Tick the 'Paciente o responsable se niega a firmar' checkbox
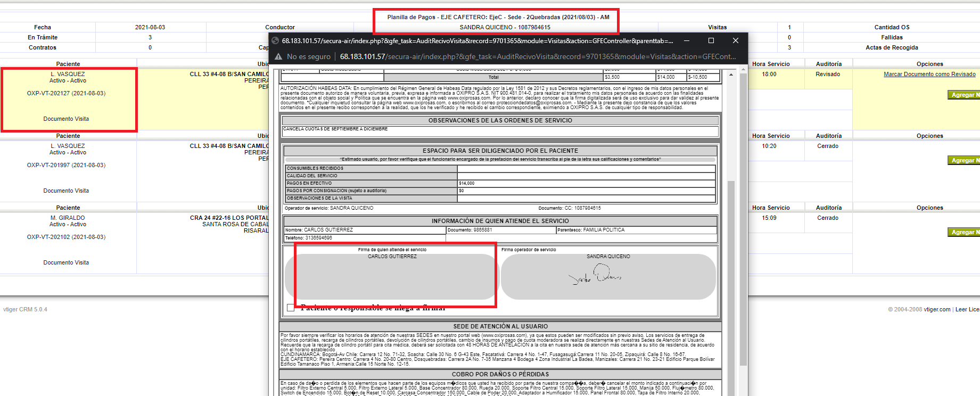The width and height of the screenshot is (980, 396). pos(291,308)
